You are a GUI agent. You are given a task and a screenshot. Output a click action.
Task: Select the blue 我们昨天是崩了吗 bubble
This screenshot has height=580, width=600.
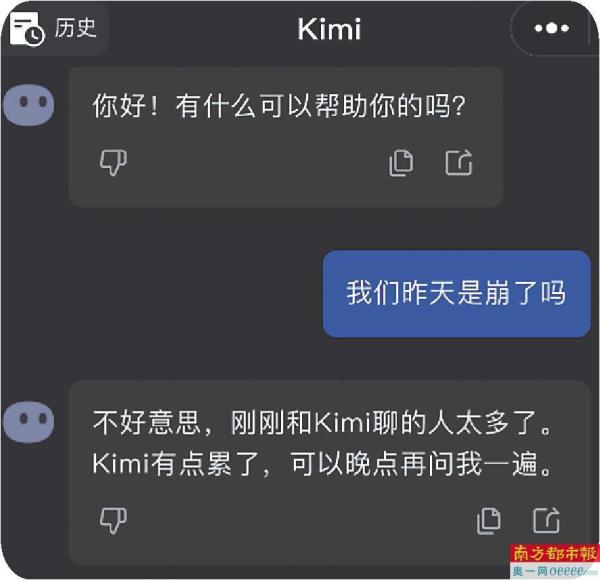pyautogui.click(x=456, y=293)
